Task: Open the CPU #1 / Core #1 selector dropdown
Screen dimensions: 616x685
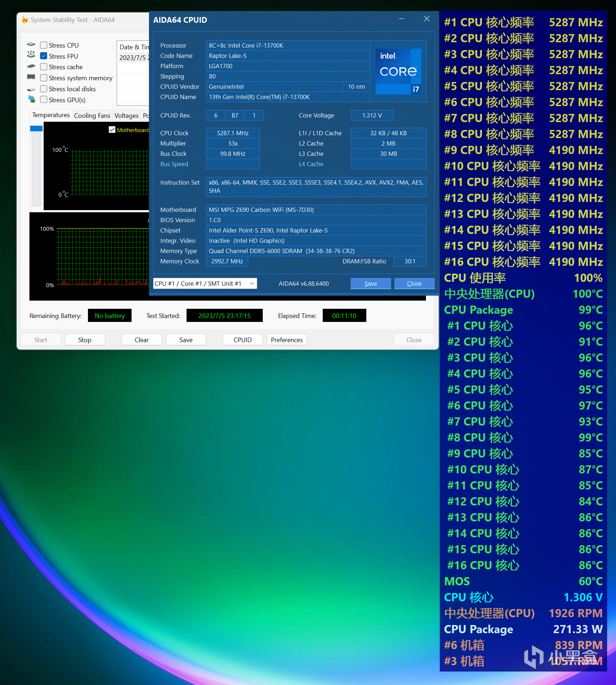Action: pos(205,284)
